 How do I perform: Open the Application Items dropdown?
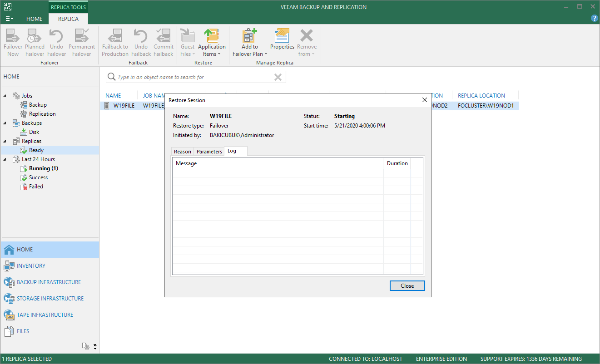[x=212, y=43]
